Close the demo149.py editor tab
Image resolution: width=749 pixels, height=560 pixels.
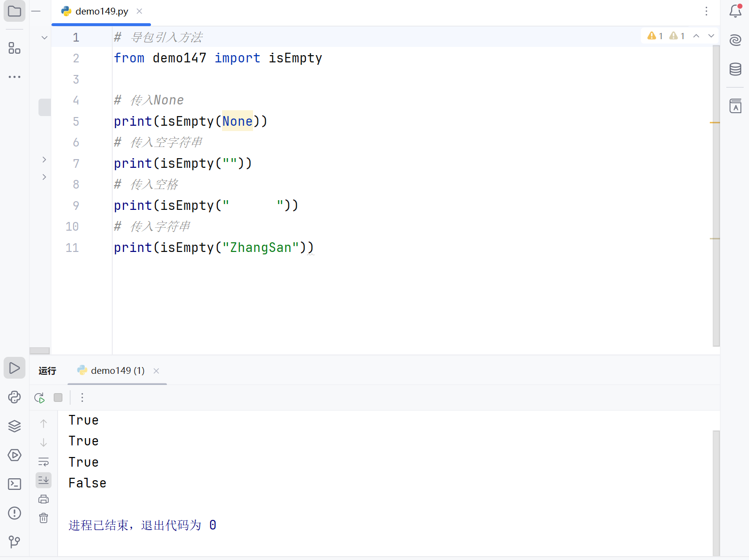[x=139, y=11]
